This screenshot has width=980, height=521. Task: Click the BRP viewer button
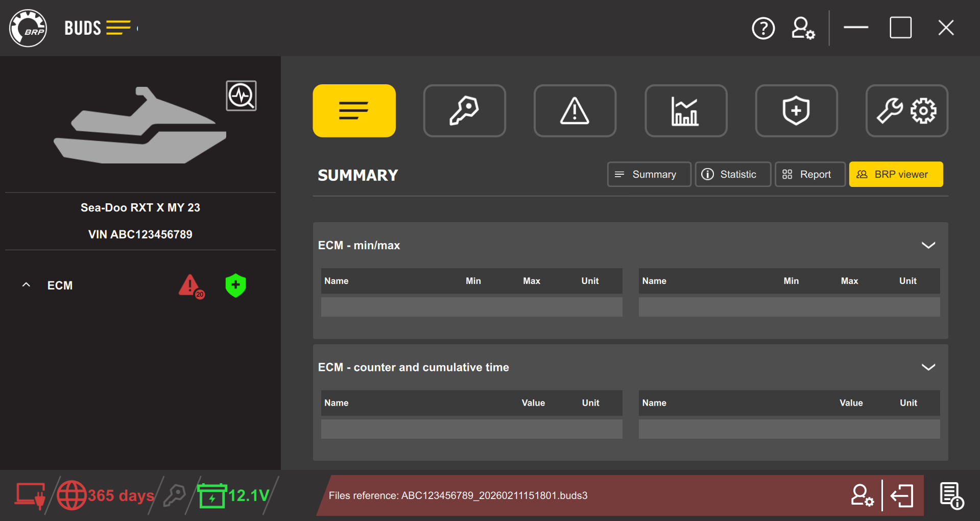click(895, 175)
